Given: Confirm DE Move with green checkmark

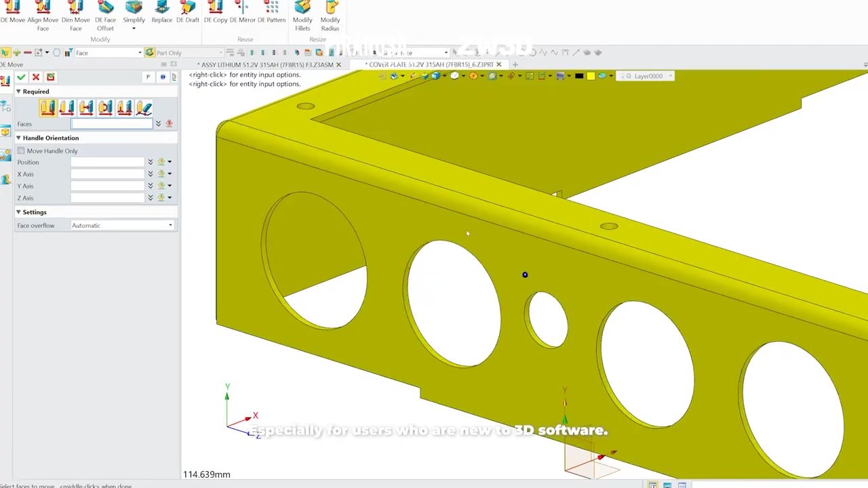Looking at the screenshot, I should [x=22, y=77].
